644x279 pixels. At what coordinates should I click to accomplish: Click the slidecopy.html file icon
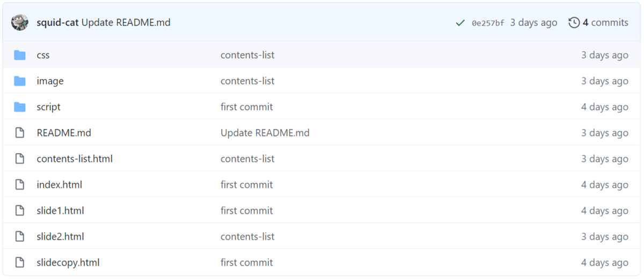[x=20, y=262]
